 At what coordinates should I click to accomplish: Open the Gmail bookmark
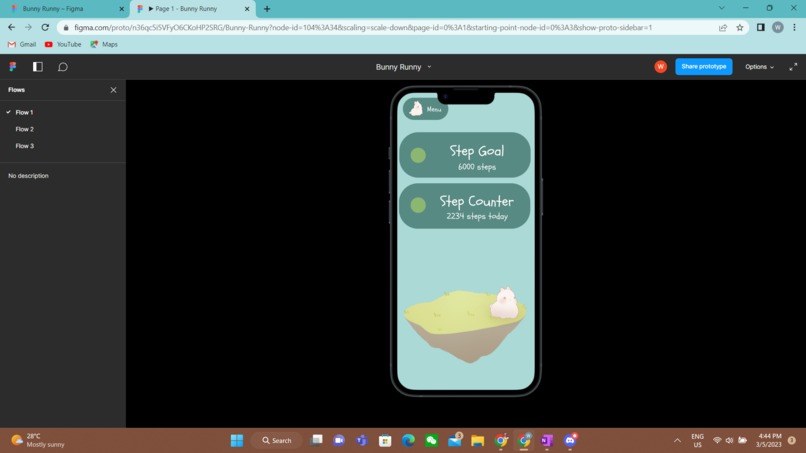coord(22,45)
